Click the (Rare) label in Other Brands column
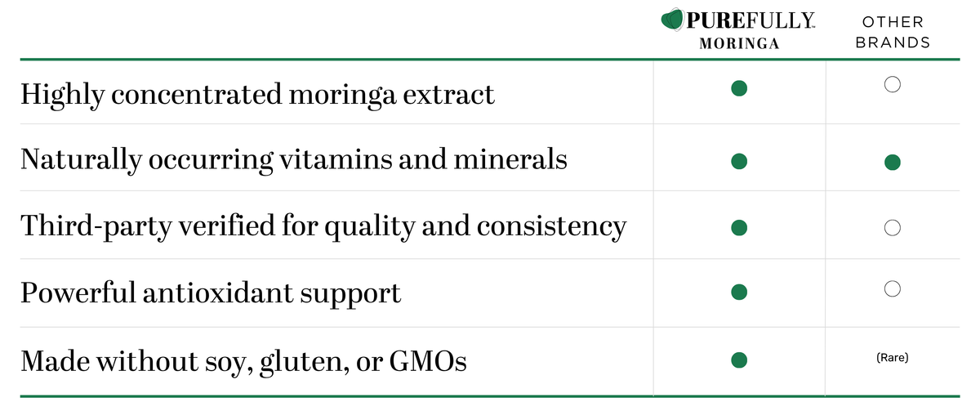Viewport: 980px width, 402px height. [893, 357]
